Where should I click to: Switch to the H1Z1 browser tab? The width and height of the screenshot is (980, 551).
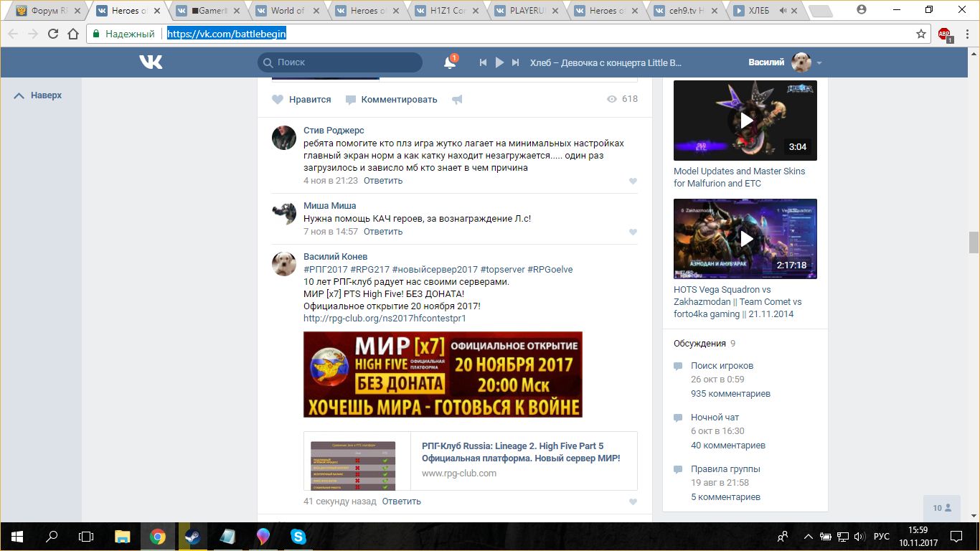[x=449, y=11]
